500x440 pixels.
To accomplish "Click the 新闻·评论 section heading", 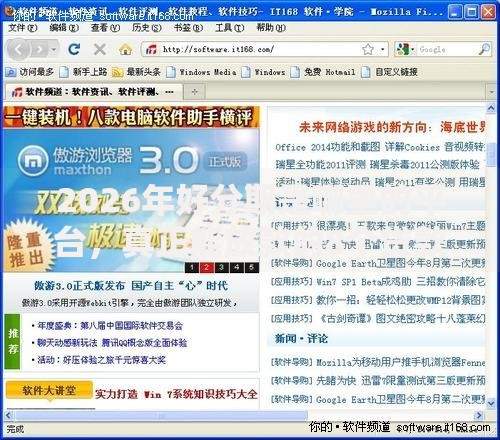I will (x=301, y=339).
